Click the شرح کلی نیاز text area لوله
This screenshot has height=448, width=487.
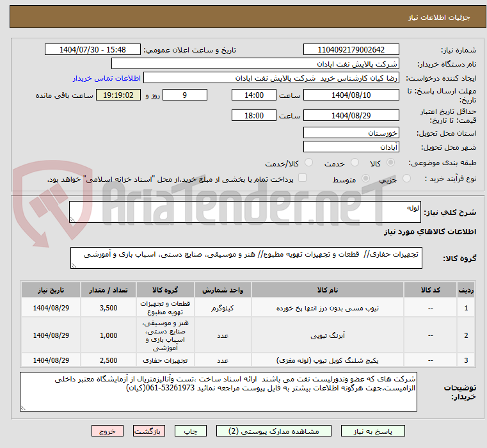[x=245, y=212]
